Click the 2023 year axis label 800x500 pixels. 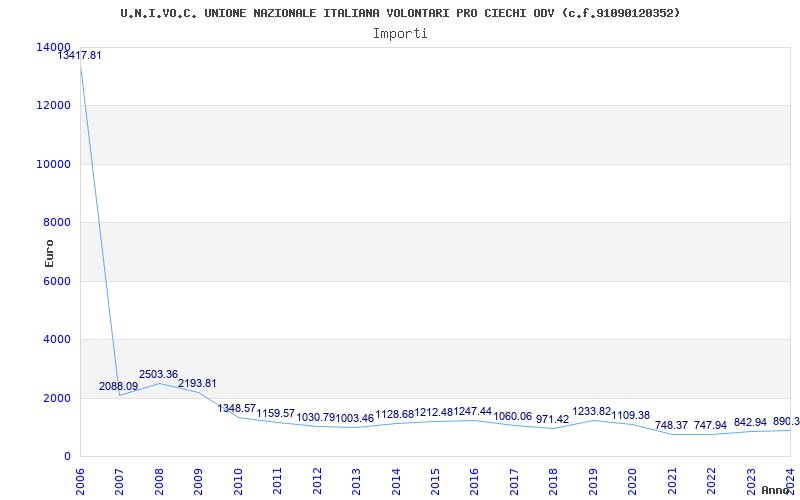(751, 482)
